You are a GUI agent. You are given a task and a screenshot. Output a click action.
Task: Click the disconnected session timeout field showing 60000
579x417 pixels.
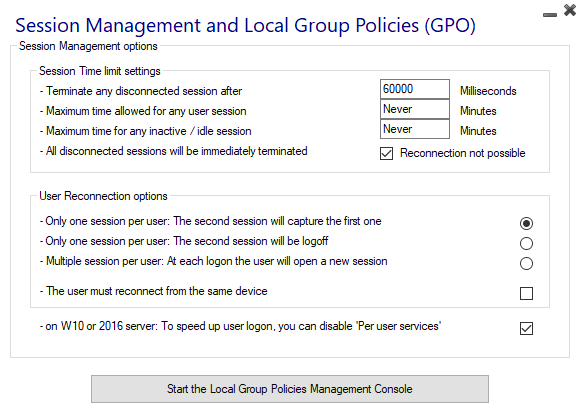415,89
